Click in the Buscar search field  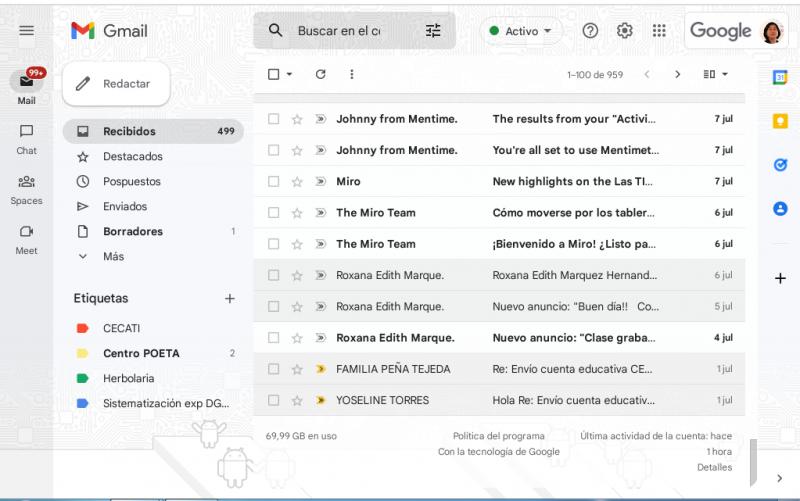click(x=340, y=31)
